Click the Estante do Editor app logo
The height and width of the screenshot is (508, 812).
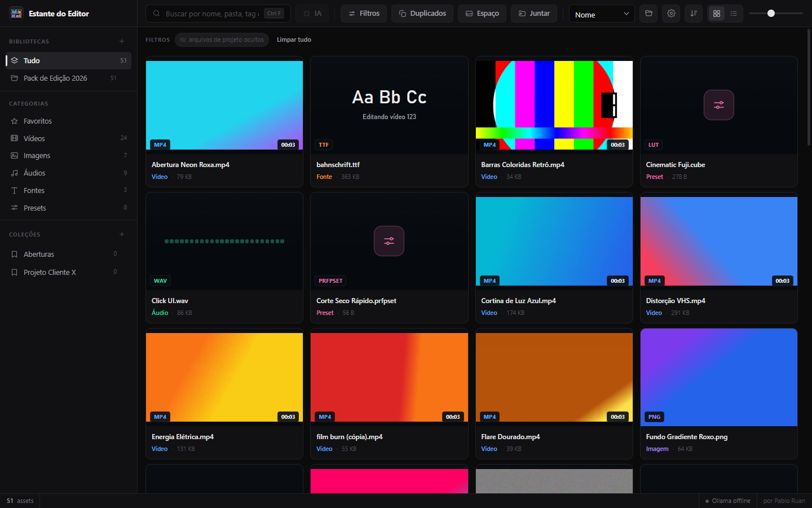(x=16, y=13)
